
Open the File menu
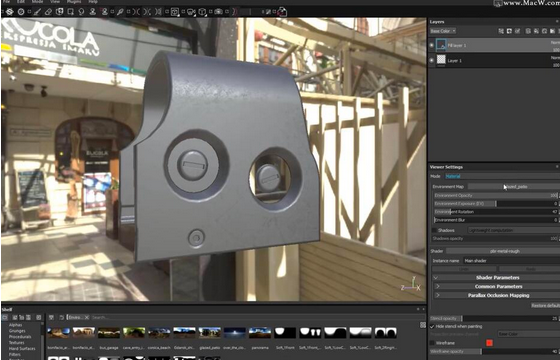tap(6, 2)
